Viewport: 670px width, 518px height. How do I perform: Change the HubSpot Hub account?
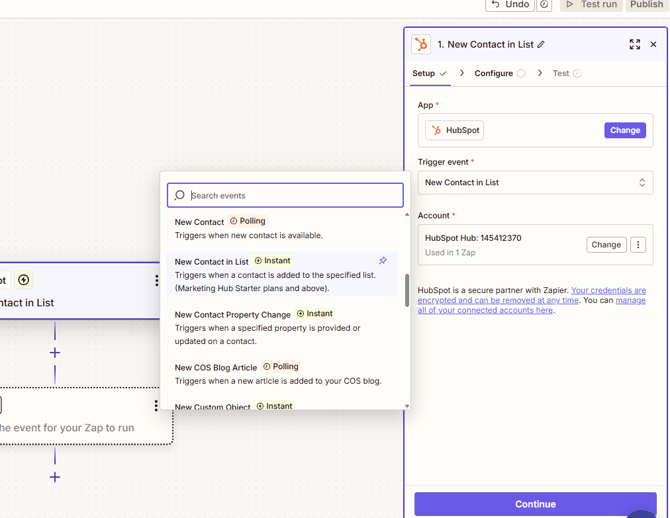606,245
